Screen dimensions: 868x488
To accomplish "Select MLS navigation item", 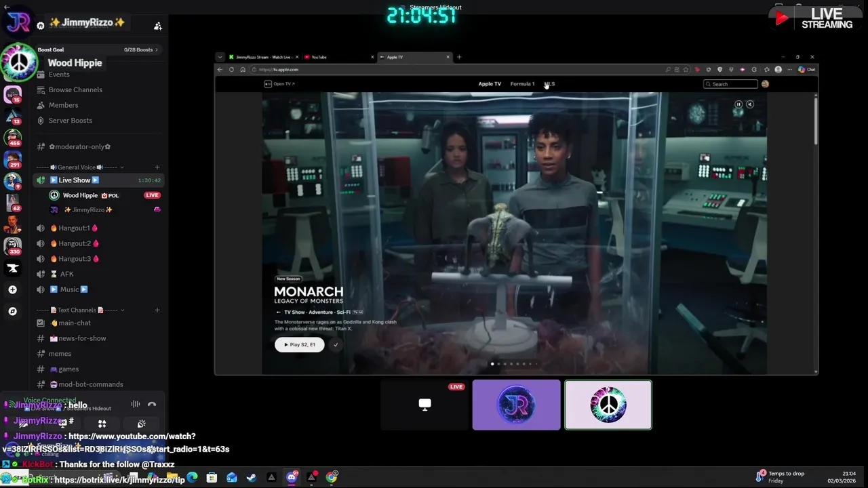I will tap(549, 84).
